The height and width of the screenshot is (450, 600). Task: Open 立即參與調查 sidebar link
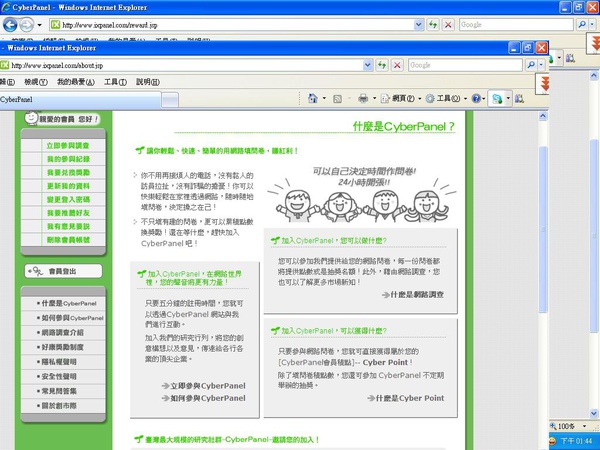coord(68,145)
